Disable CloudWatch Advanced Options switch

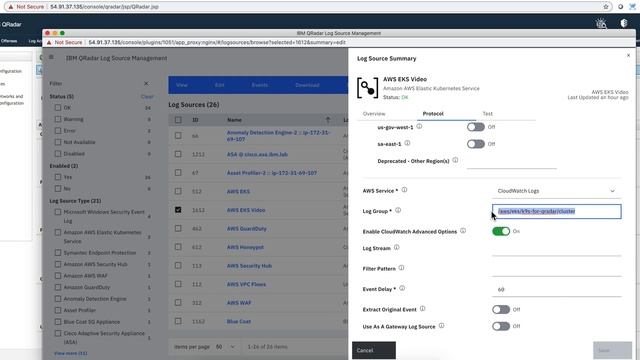point(501,231)
